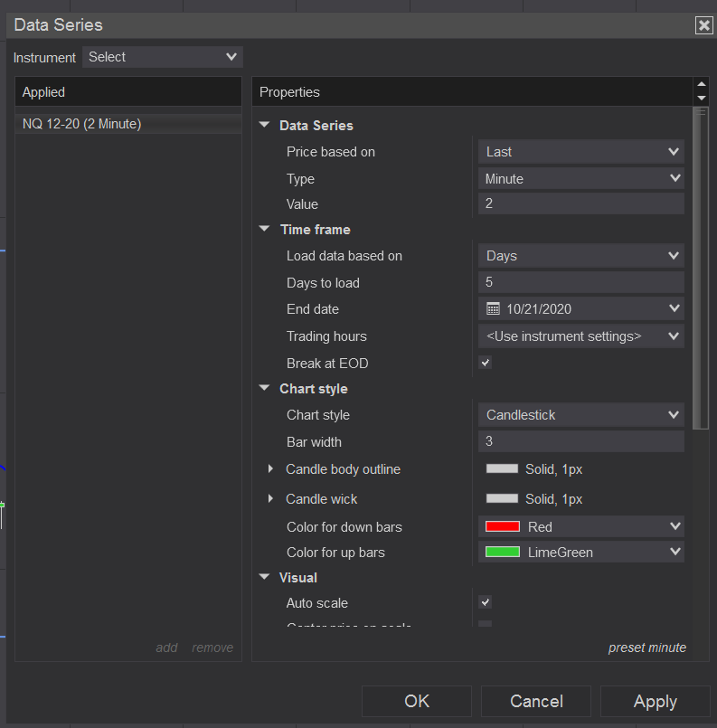Click the calendar icon beside End date
This screenshot has height=728, width=717.
(x=493, y=309)
